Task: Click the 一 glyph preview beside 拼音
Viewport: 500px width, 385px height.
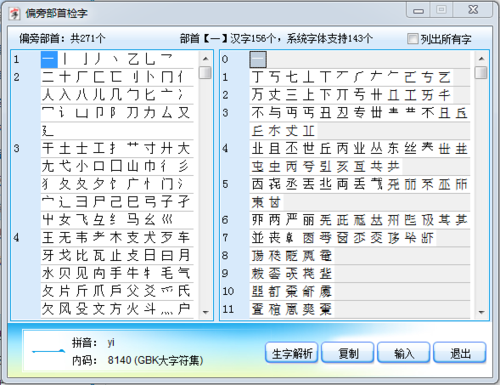Action: tap(48, 351)
